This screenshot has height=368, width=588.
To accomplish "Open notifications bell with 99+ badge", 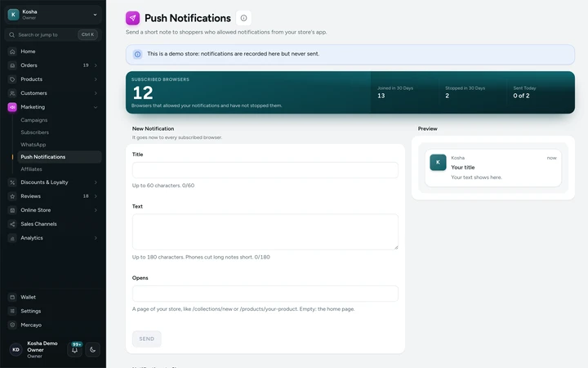I will tap(75, 350).
